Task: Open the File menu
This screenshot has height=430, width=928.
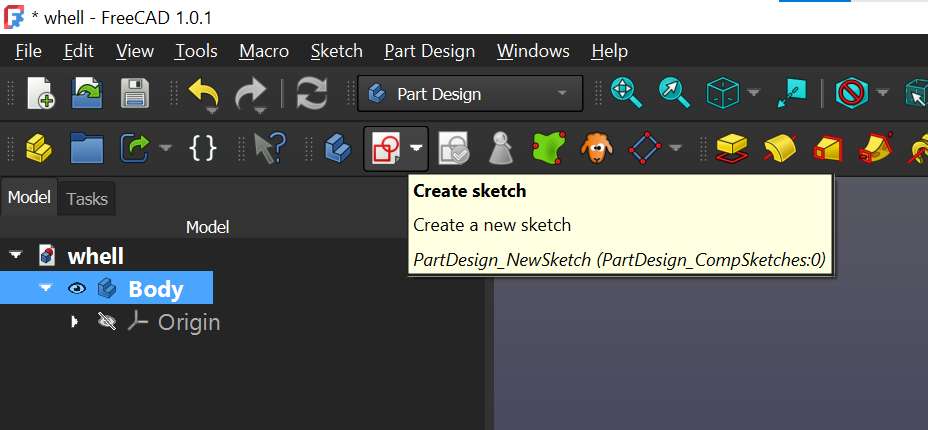Action: tap(28, 51)
